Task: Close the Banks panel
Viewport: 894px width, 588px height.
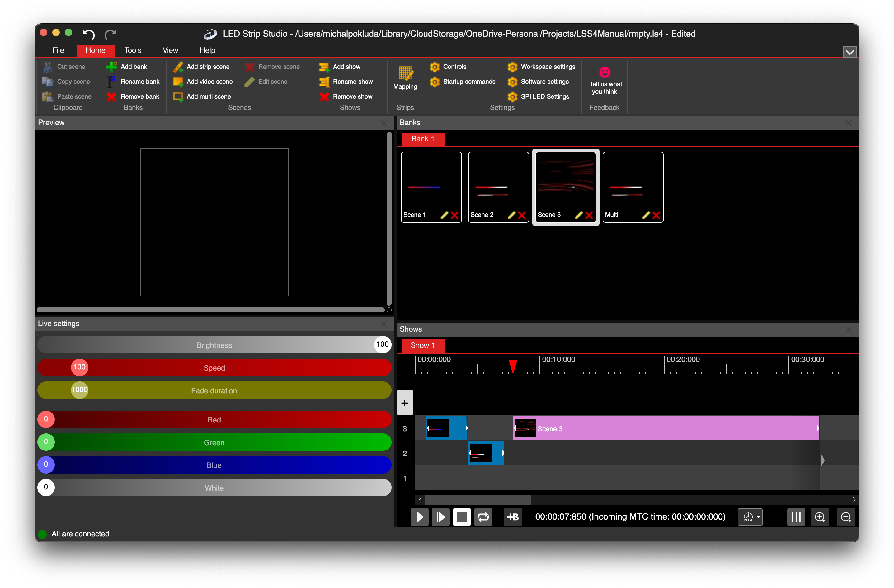Action: pyautogui.click(x=849, y=123)
